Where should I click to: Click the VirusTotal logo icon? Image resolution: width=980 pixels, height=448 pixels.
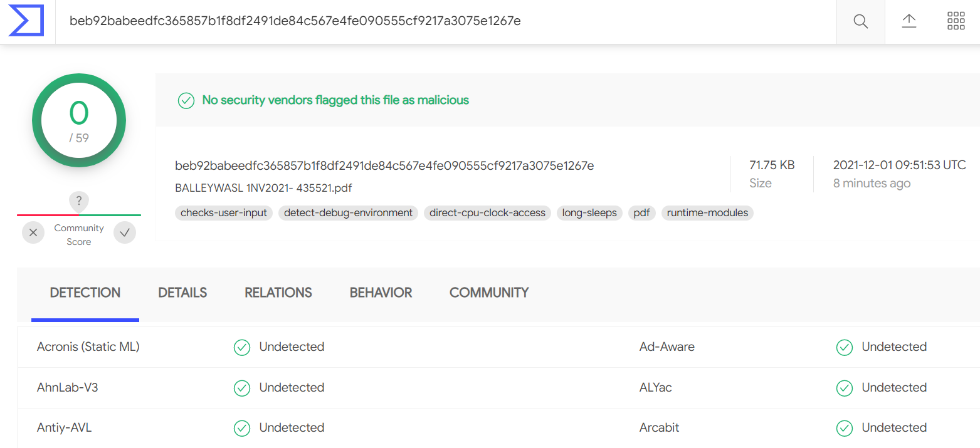[x=26, y=21]
